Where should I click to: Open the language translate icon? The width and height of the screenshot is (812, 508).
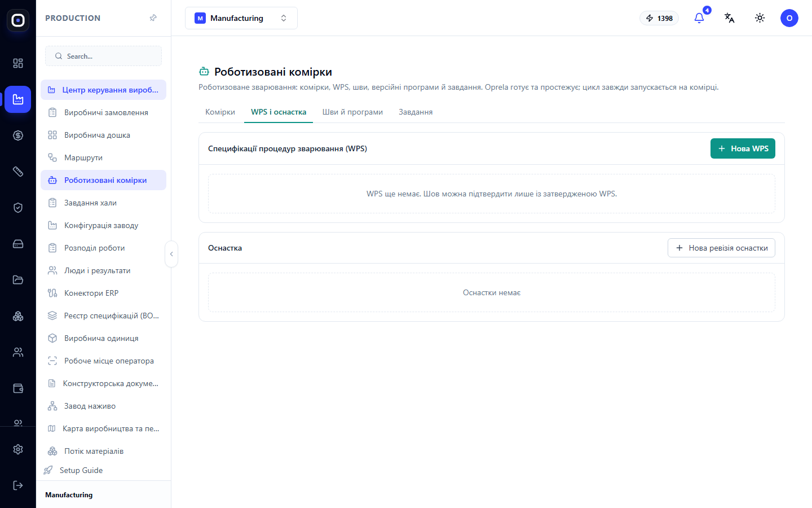click(x=730, y=18)
